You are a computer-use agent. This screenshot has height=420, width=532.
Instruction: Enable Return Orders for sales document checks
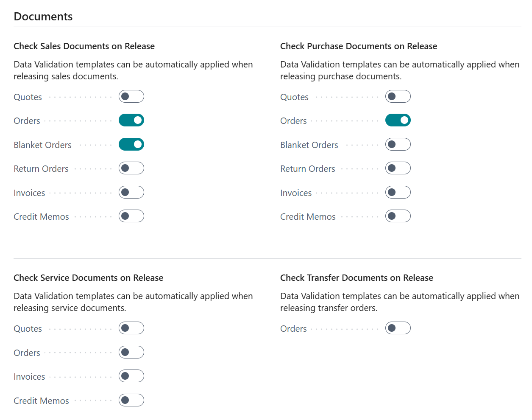point(131,168)
